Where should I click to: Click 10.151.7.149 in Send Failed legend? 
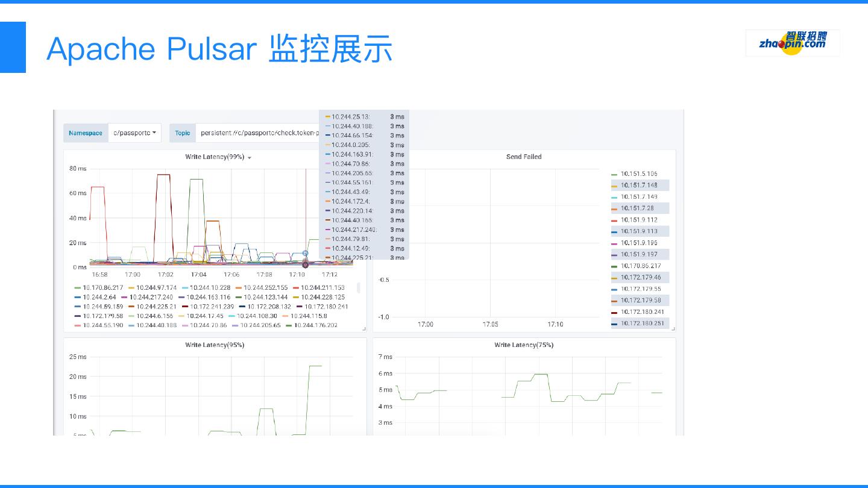pyautogui.click(x=639, y=197)
